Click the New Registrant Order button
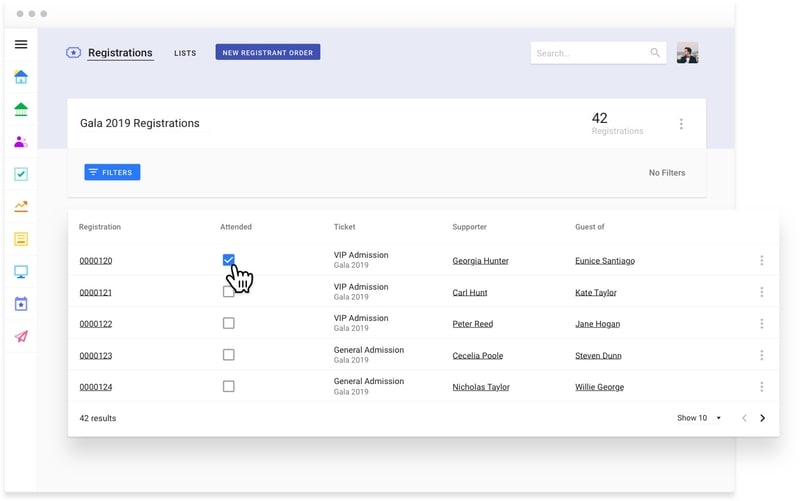 268,52
